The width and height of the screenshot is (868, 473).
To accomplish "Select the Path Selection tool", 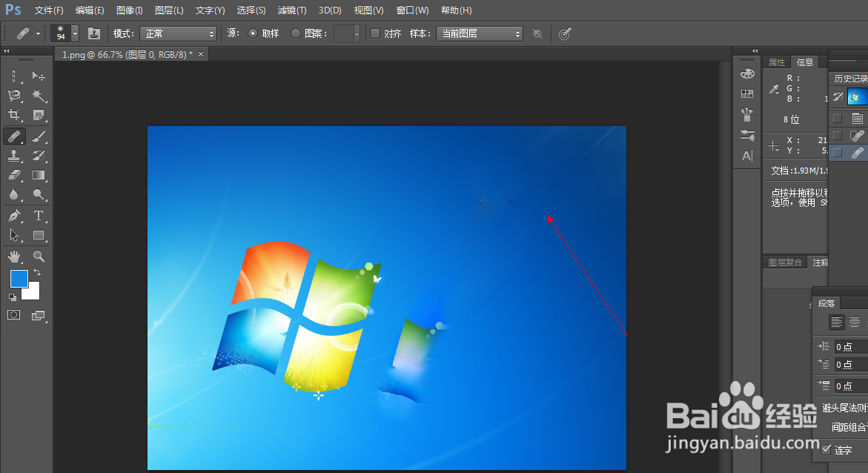I will tap(14, 236).
